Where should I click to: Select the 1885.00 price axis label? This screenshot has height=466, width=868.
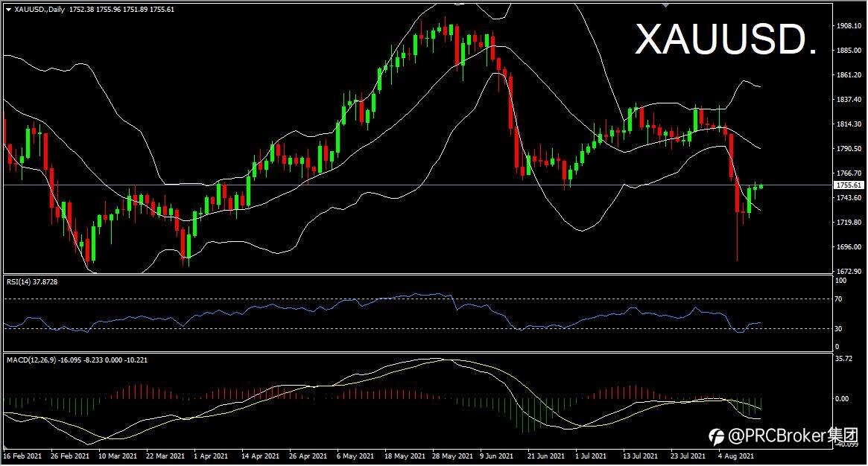pyautogui.click(x=849, y=51)
